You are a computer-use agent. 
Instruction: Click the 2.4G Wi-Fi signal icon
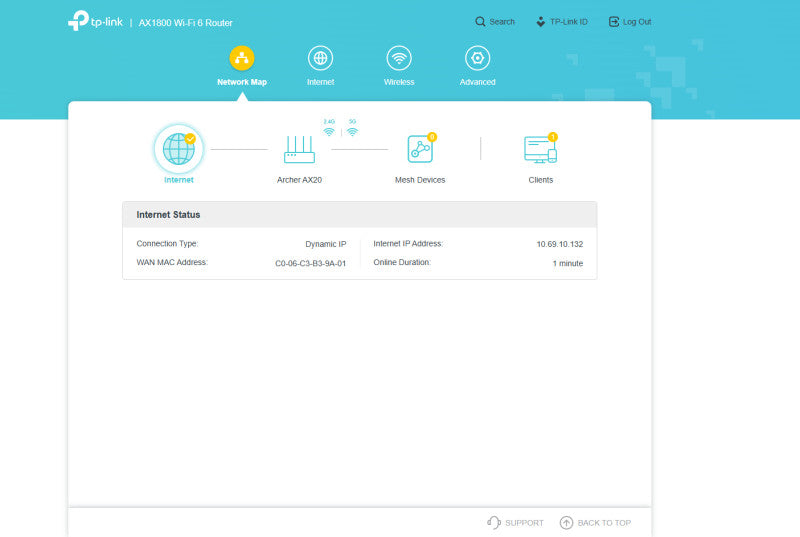coord(329,132)
